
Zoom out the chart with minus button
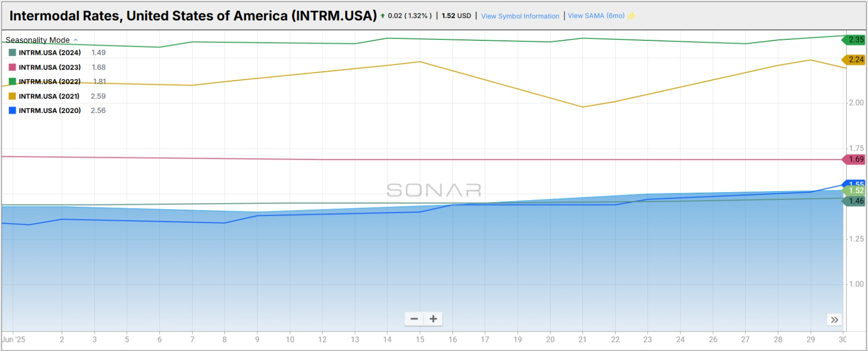(414, 319)
